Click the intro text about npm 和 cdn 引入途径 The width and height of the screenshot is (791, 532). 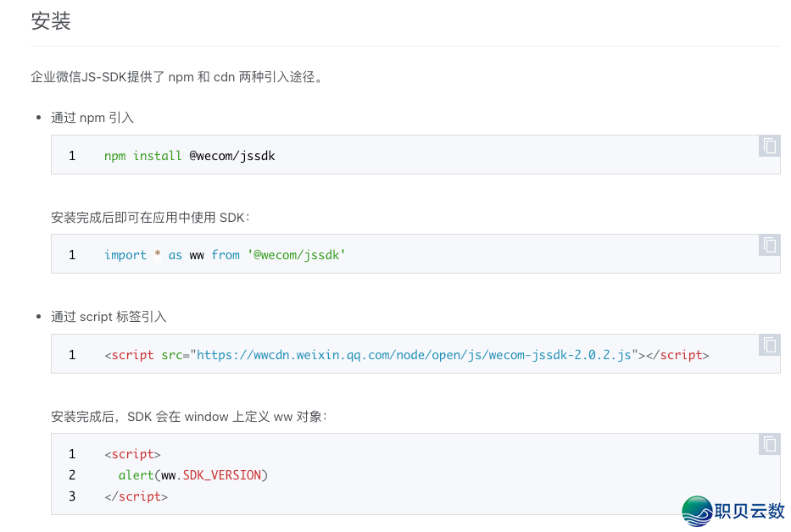176,76
